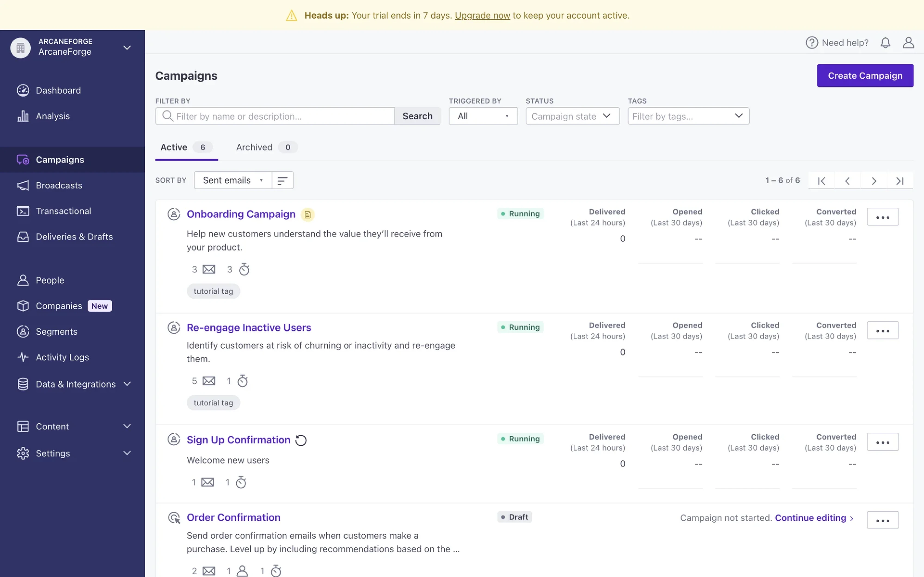Image resolution: width=924 pixels, height=577 pixels.
Task: Open the Onboarding Campaign link
Action: (241, 214)
